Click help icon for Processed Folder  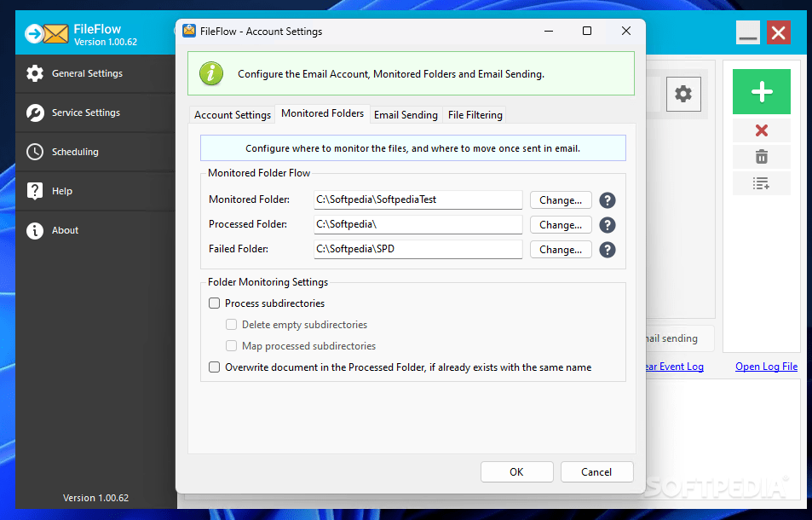point(608,225)
